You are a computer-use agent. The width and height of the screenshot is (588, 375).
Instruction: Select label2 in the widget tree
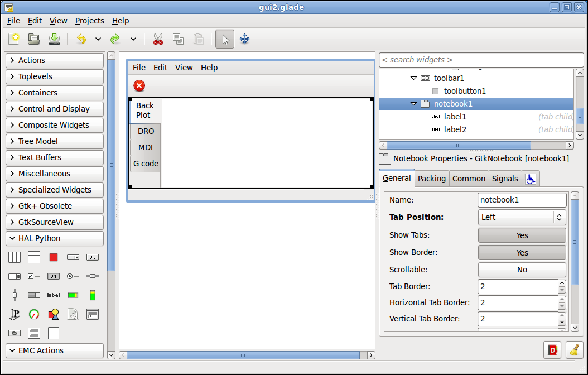(455, 129)
